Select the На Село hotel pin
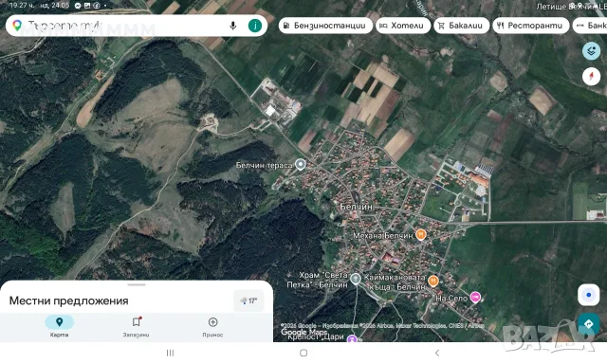The width and height of the screenshot is (607, 364). point(475,297)
